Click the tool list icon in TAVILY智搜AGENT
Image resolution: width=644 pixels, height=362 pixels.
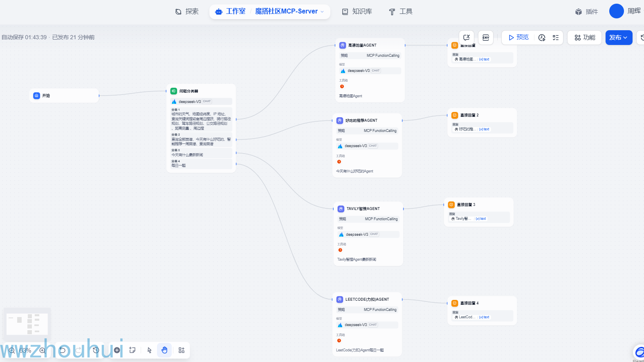(340, 250)
